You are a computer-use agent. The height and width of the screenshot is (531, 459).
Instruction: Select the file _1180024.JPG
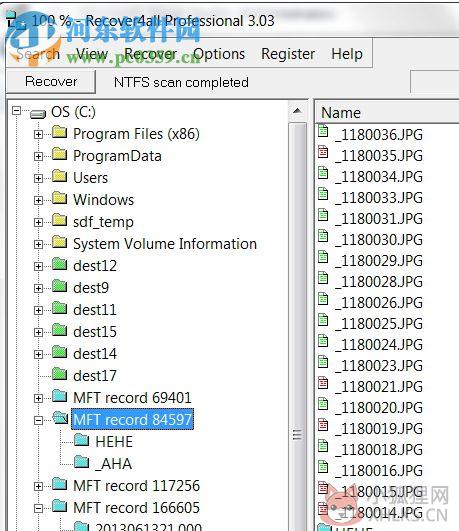tap(378, 345)
